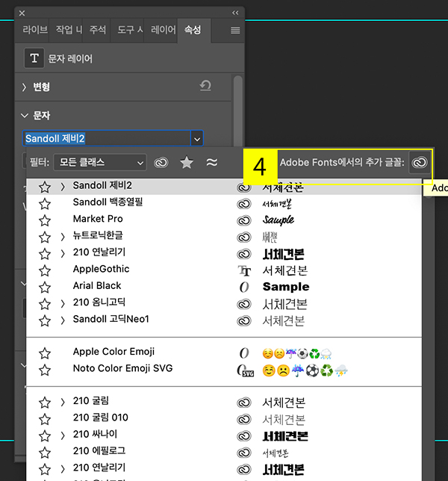Favorite the Sandoll 백종열필 font
Image resolution: width=448 pixels, height=481 pixels.
(x=45, y=204)
